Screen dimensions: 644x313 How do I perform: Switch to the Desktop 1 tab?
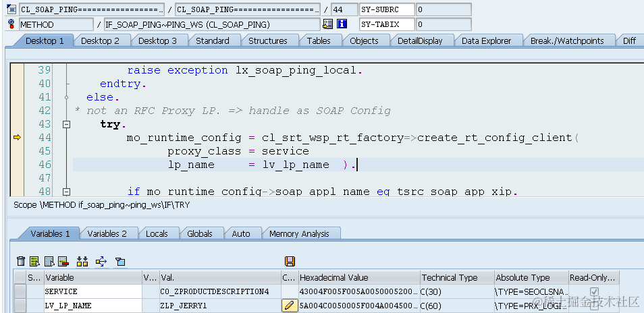click(45, 40)
